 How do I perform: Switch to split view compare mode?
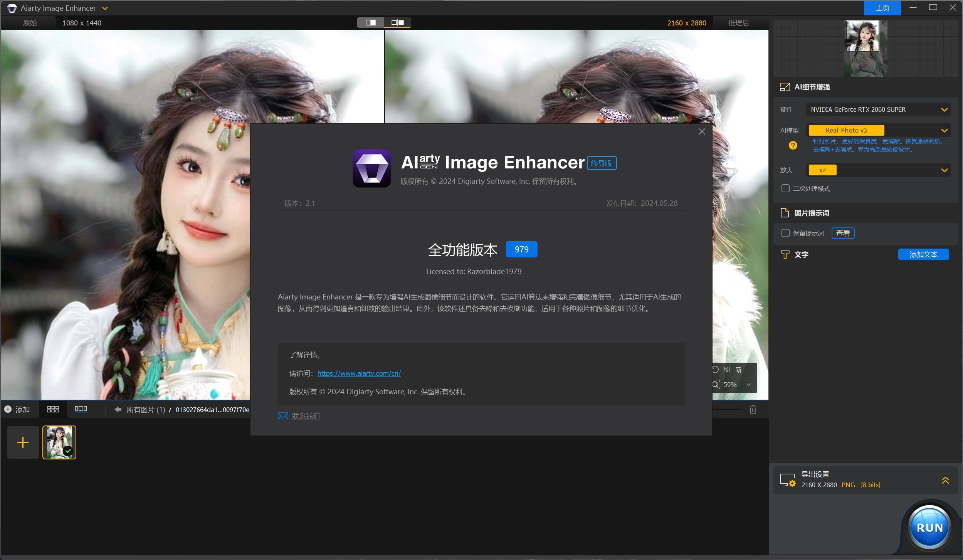click(x=370, y=22)
